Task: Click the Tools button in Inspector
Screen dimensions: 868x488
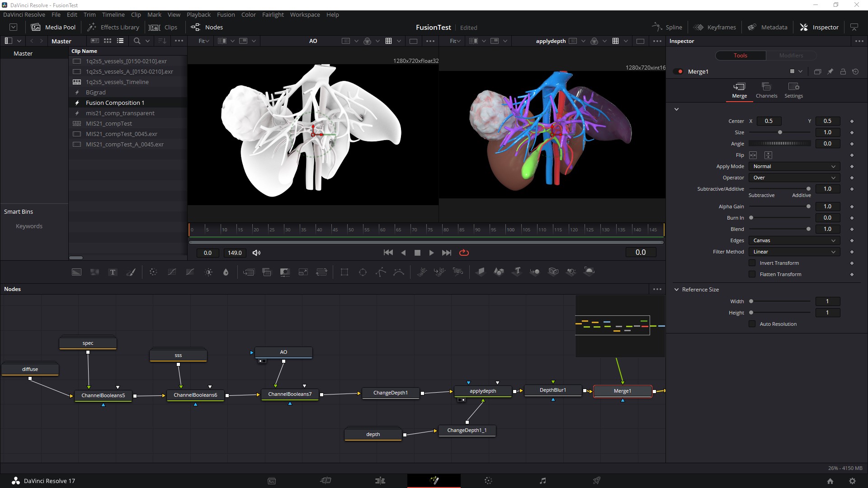Action: click(x=741, y=56)
